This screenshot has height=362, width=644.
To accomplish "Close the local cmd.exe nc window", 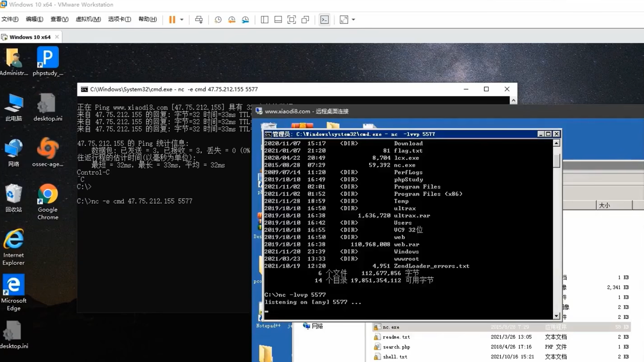I will (x=507, y=89).
